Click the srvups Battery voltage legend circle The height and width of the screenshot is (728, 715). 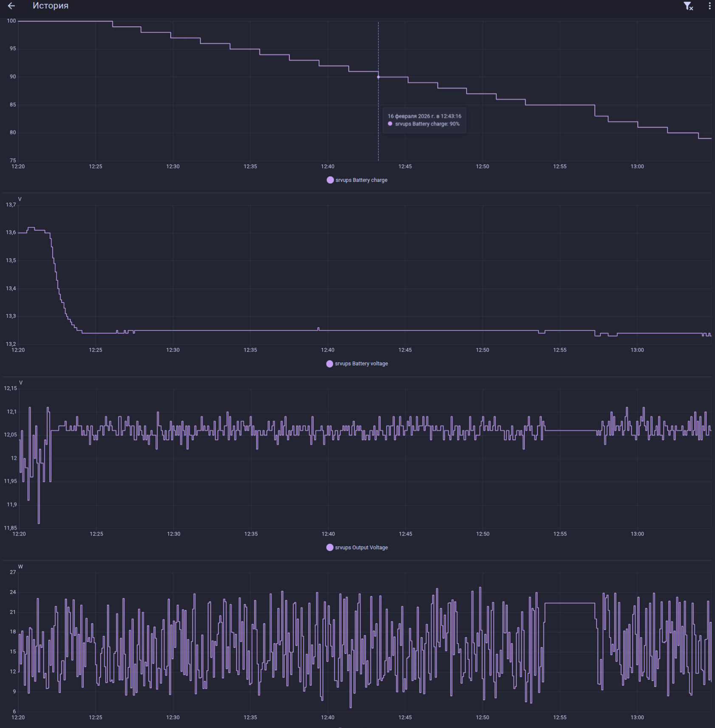click(330, 364)
